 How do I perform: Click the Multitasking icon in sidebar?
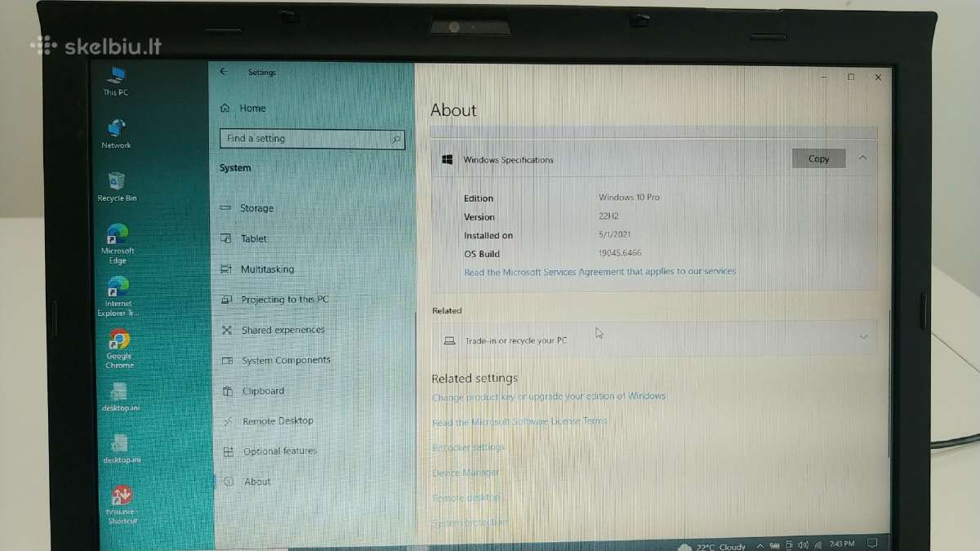tap(226, 269)
